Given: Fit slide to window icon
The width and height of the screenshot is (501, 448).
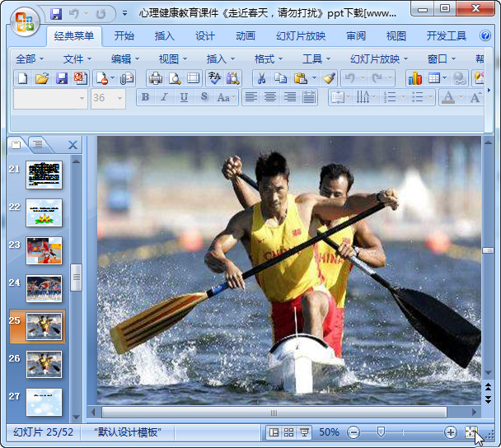Looking at the screenshot, I should [x=471, y=432].
